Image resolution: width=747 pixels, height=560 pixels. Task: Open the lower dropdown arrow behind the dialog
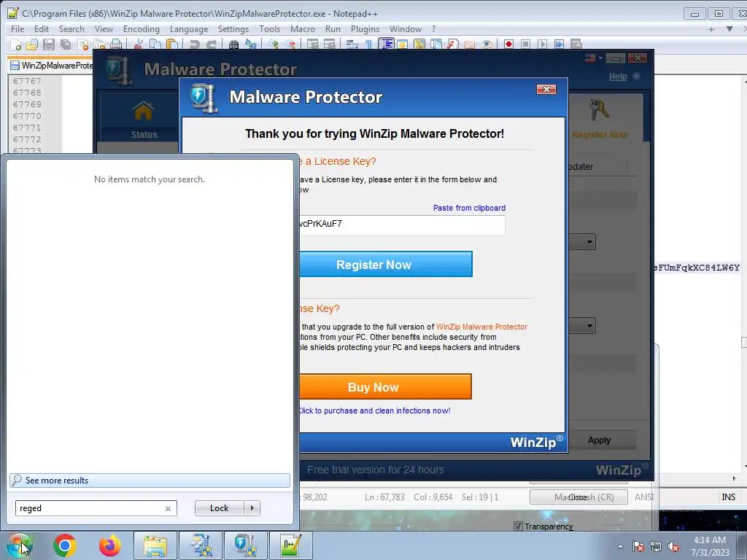click(589, 326)
